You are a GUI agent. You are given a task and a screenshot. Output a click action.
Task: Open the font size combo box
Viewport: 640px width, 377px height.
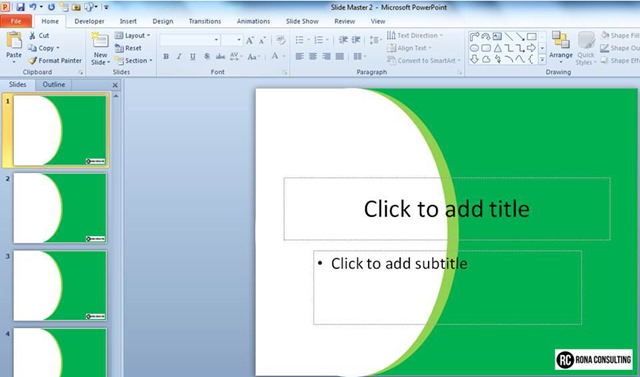232,40
